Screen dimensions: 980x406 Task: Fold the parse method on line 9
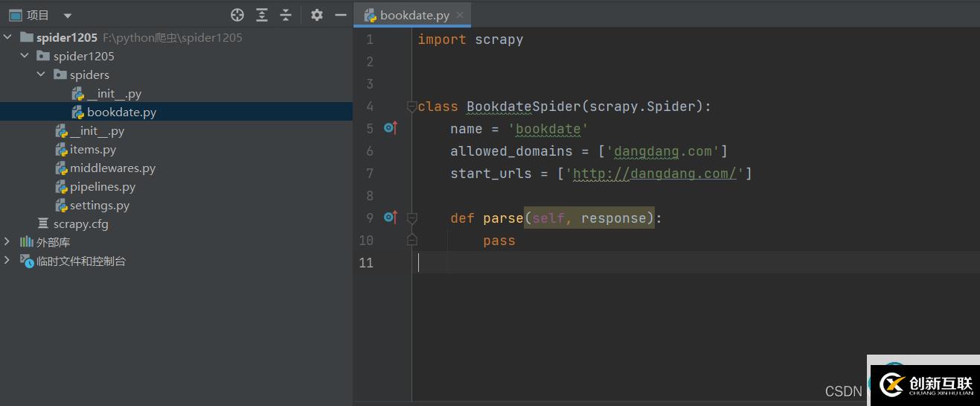411,218
